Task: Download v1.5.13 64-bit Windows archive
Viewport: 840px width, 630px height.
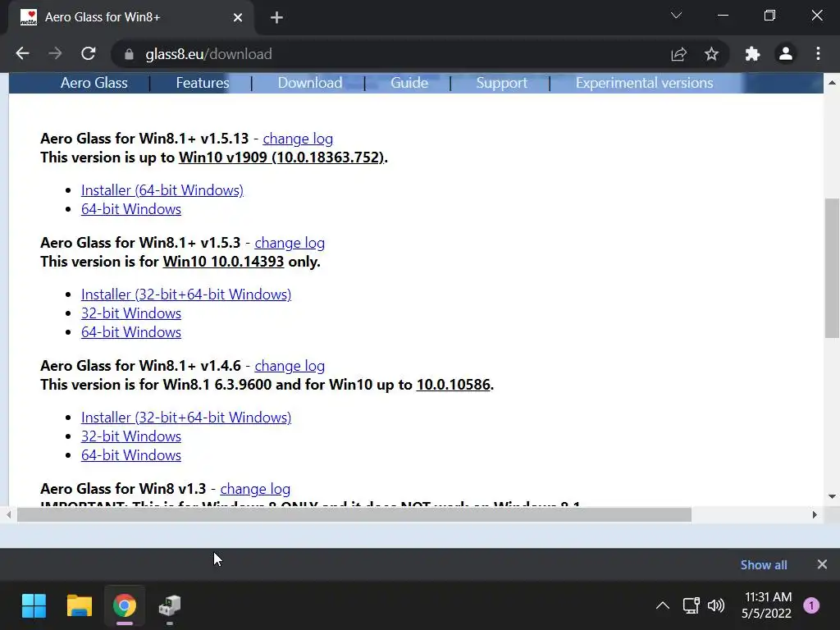Action: tap(131, 209)
